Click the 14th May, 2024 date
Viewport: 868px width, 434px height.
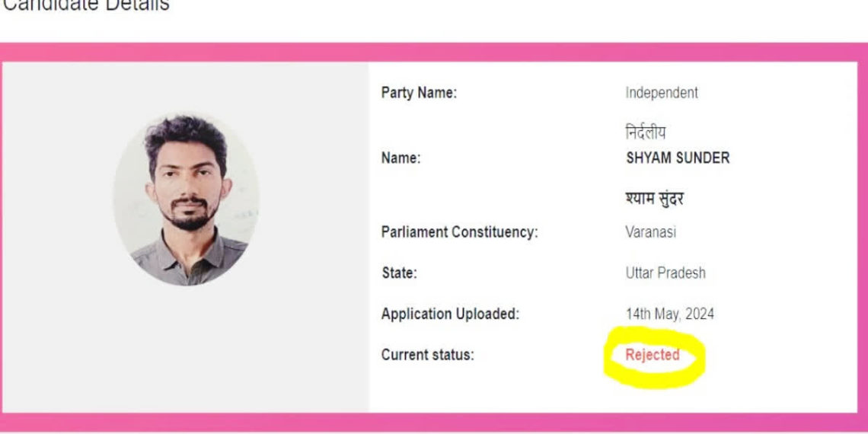click(x=670, y=314)
